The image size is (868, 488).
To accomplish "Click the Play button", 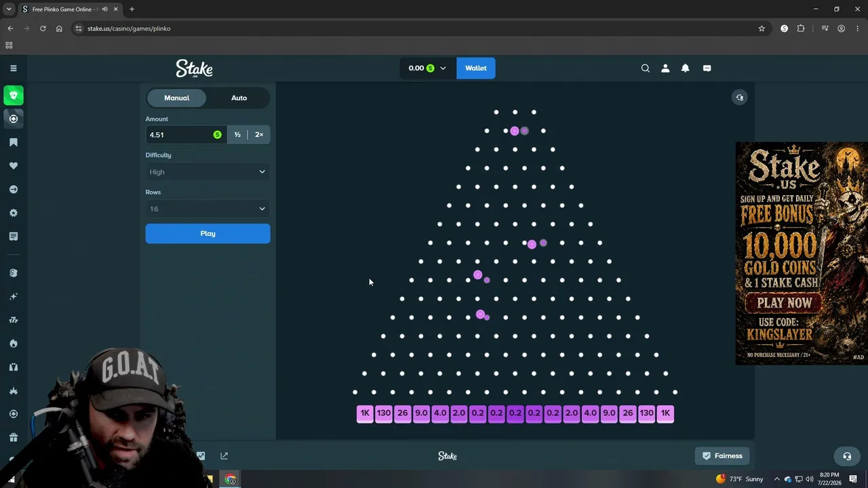I will [x=208, y=233].
